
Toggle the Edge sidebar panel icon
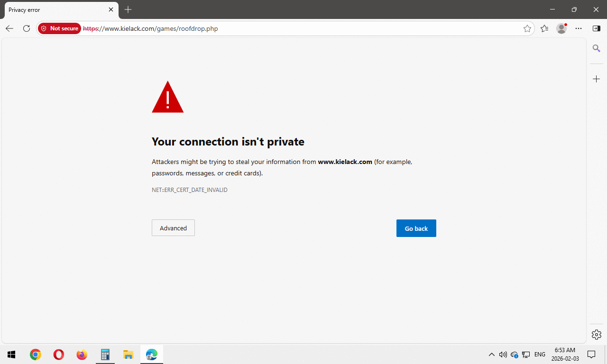(x=597, y=28)
